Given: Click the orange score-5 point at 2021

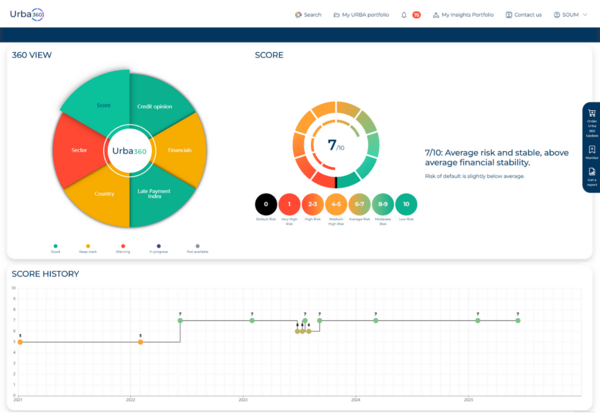Looking at the screenshot, I should 20,342.
